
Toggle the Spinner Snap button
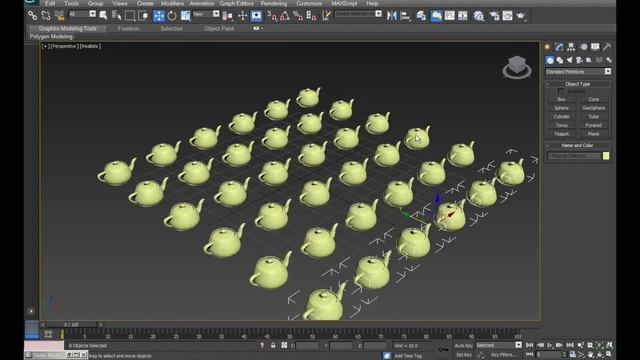[311, 16]
